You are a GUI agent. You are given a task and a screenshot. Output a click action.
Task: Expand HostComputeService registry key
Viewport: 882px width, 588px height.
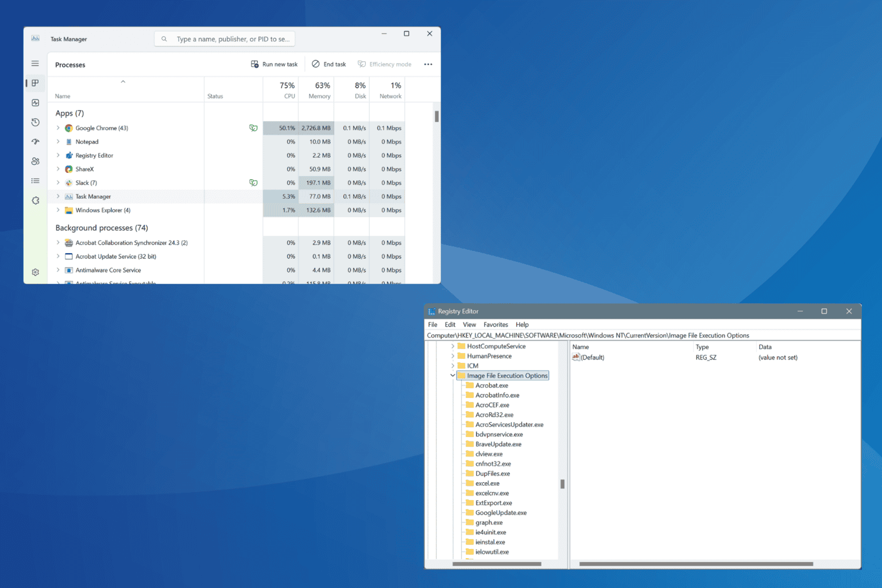click(452, 346)
